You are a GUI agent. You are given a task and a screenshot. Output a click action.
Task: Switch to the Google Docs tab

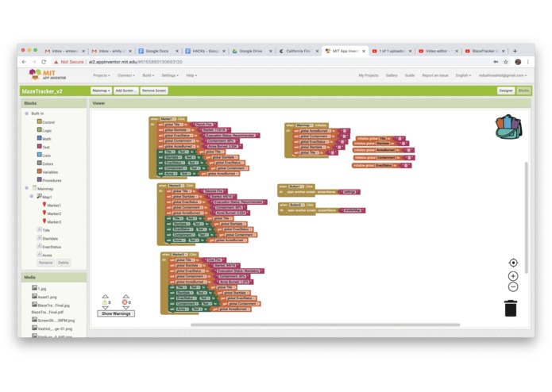[x=157, y=51]
